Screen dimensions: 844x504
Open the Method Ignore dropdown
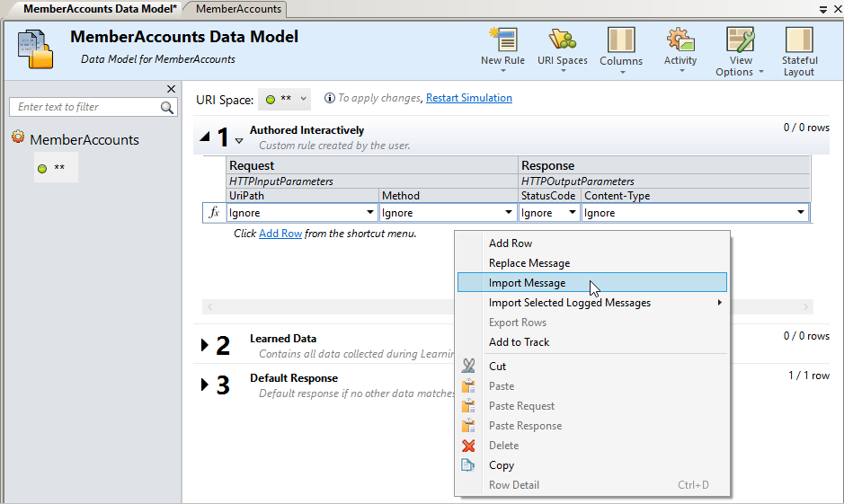[510, 213]
